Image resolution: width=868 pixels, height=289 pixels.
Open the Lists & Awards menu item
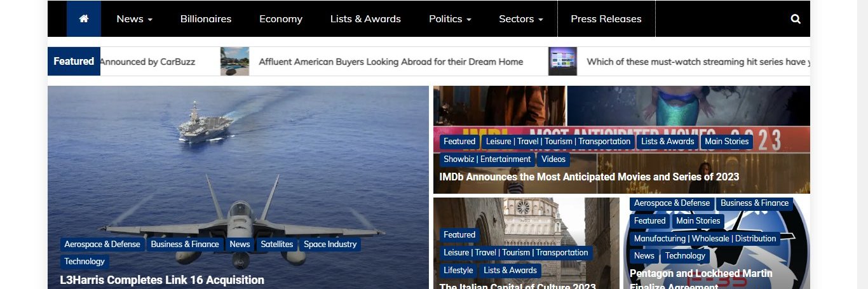(365, 19)
